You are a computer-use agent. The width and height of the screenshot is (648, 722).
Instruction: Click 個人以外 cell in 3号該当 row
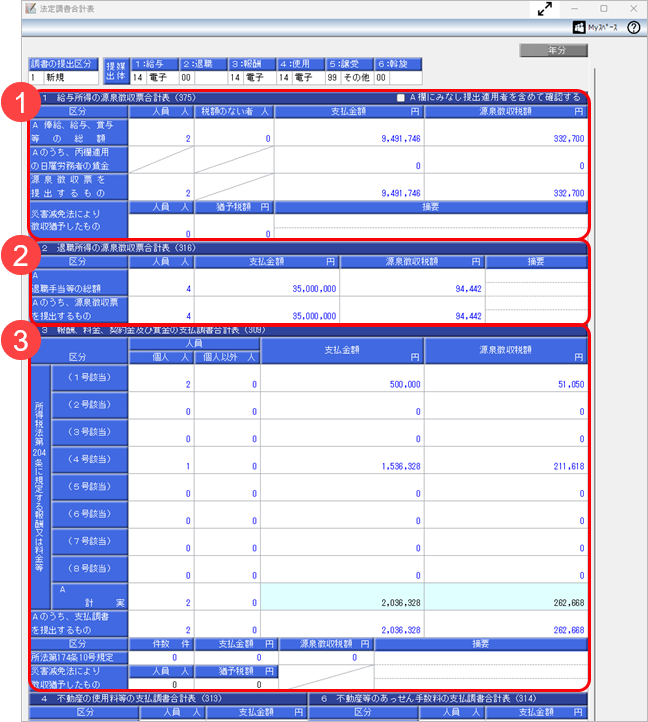click(x=227, y=432)
